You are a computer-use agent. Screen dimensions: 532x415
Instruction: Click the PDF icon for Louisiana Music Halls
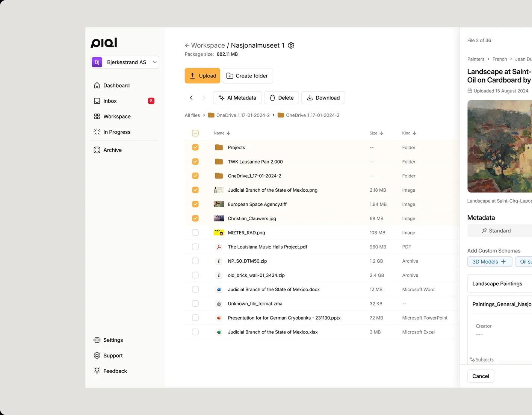219,247
